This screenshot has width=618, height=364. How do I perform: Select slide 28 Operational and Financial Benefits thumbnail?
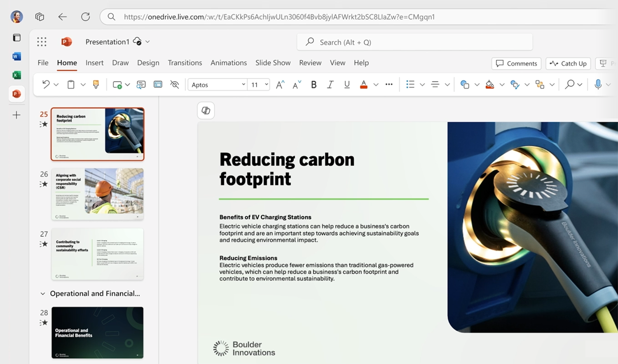point(98,333)
